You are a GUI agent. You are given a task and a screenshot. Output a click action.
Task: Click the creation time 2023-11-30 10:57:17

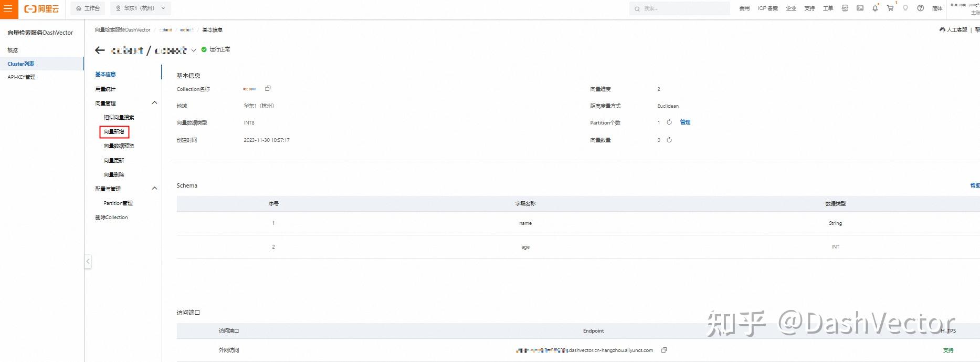tap(267, 140)
